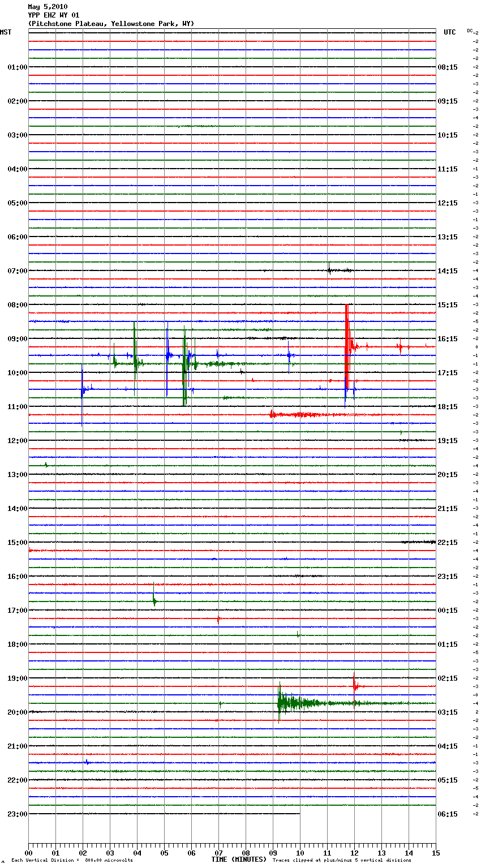Click the 'Each Vertical Division = 800.00 microvolts' note

point(72,861)
